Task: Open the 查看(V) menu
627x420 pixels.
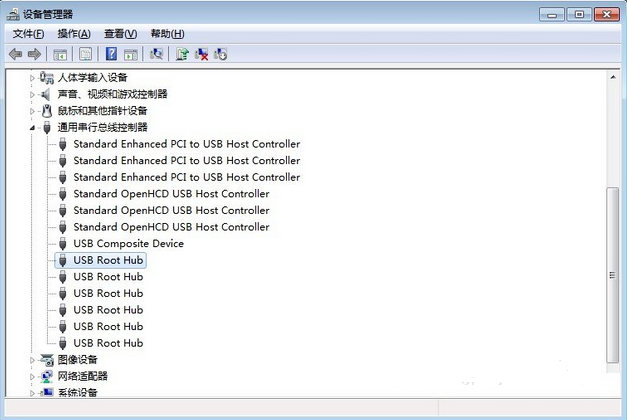Action: [x=120, y=34]
